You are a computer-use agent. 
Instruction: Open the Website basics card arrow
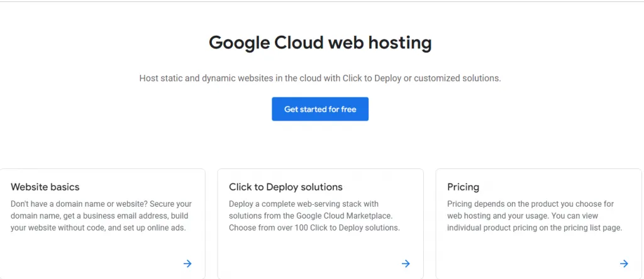(187, 263)
